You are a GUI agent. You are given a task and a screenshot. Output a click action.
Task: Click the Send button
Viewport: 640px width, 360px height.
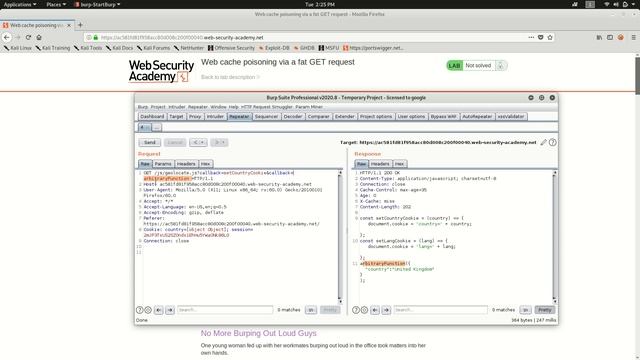(x=150, y=142)
